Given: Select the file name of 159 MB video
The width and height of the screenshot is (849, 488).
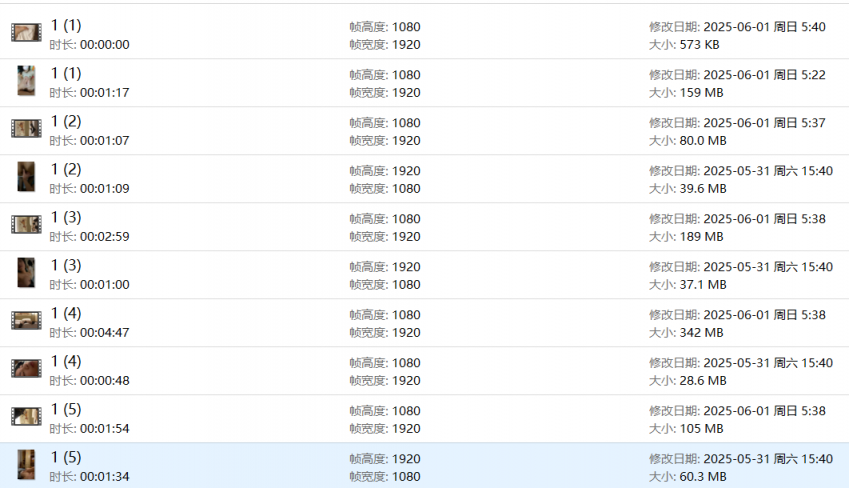Looking at the screenshot, I should [x=66, y=73].
